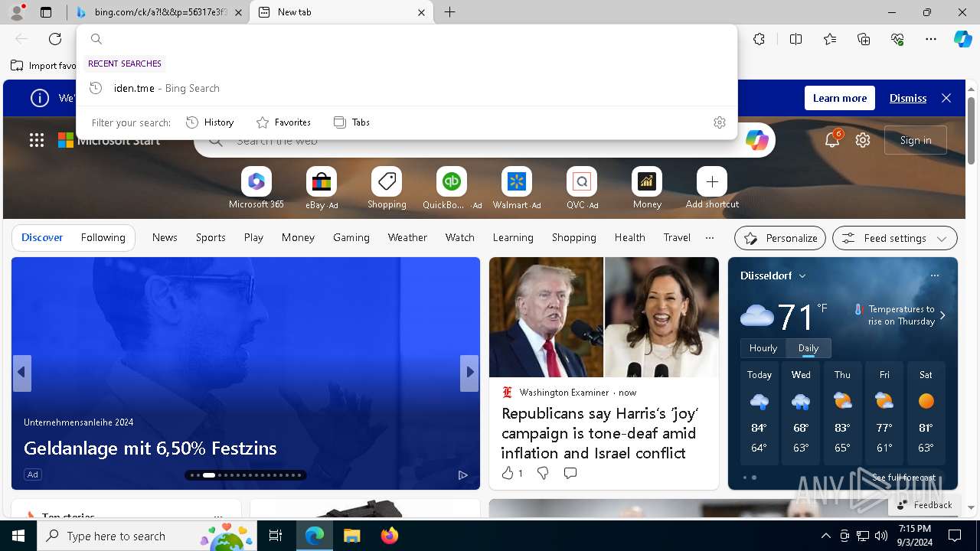Open address bar search settings gear

(719, 122)
